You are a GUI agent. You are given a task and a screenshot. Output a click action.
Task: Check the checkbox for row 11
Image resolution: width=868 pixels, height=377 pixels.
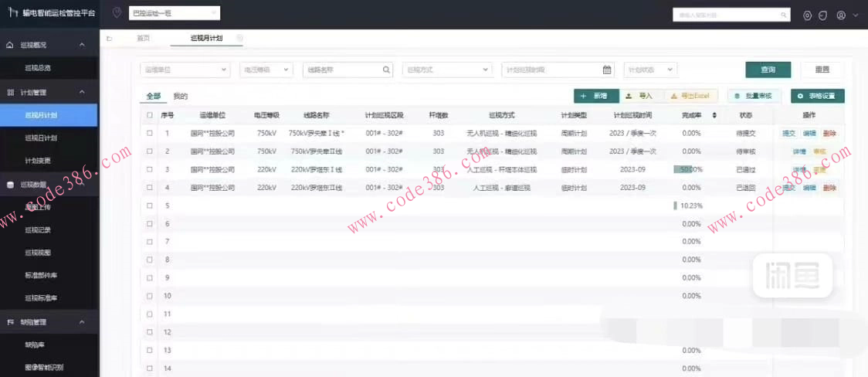point(150,314)
